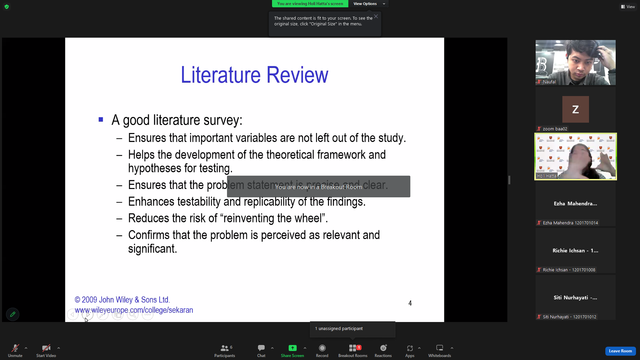The height and width of the screenshot is (360, 640).
Task: Click 'Confirms that the problem is perceived' bullet
Action: click(254, 242)
